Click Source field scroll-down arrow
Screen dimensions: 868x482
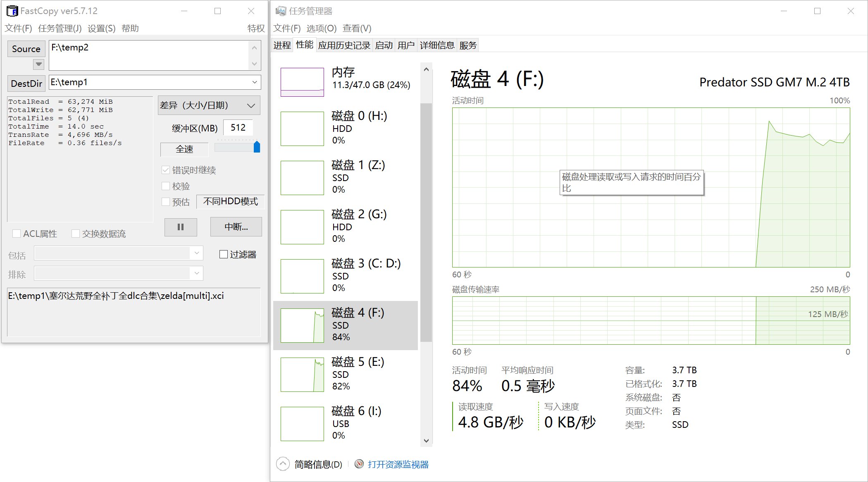[254, 64]
